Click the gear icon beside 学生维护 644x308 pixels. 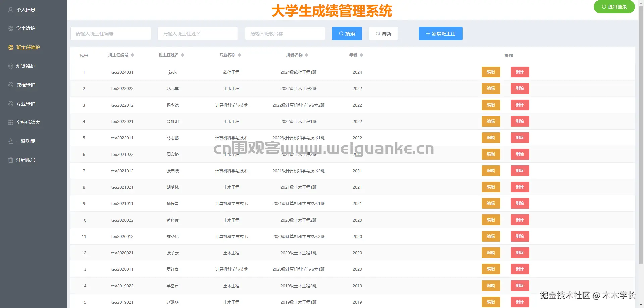click(11, 28)
